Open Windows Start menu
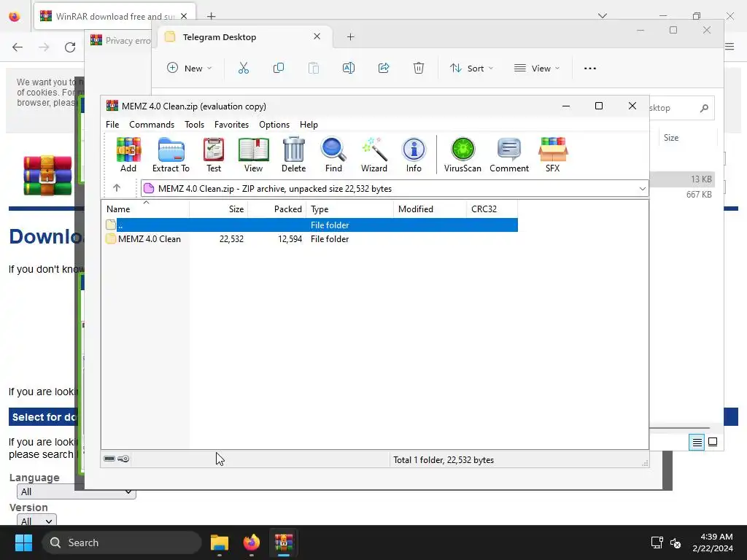 point(23,542)
